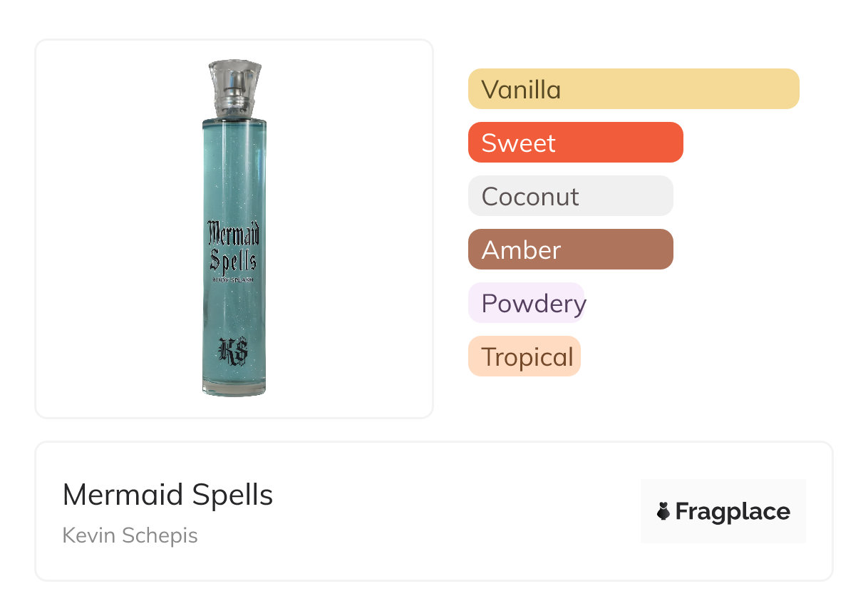Viewport: 868px width, 616px height.
Task: Open the Kevin Schepis brand name
Action: click(x=130, y=535)
